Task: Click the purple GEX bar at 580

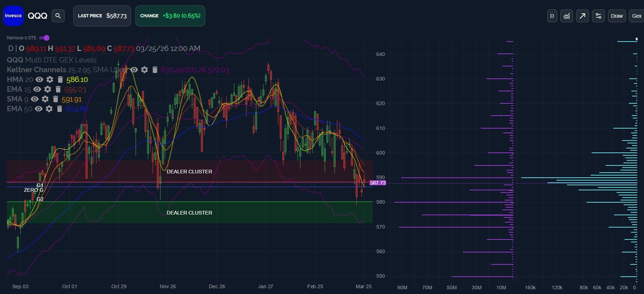Action: (x=454, y=202)
